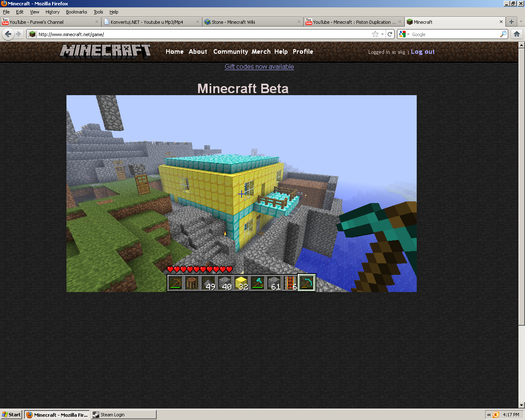This screenshot has width=525, height=420.
Task: Select the crafting table hotbar slot
Action: pos(192,283)
